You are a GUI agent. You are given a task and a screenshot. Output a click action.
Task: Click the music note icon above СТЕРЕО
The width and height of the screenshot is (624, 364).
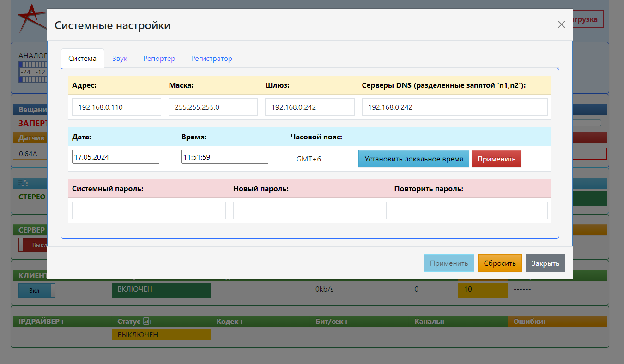[23, 184]
